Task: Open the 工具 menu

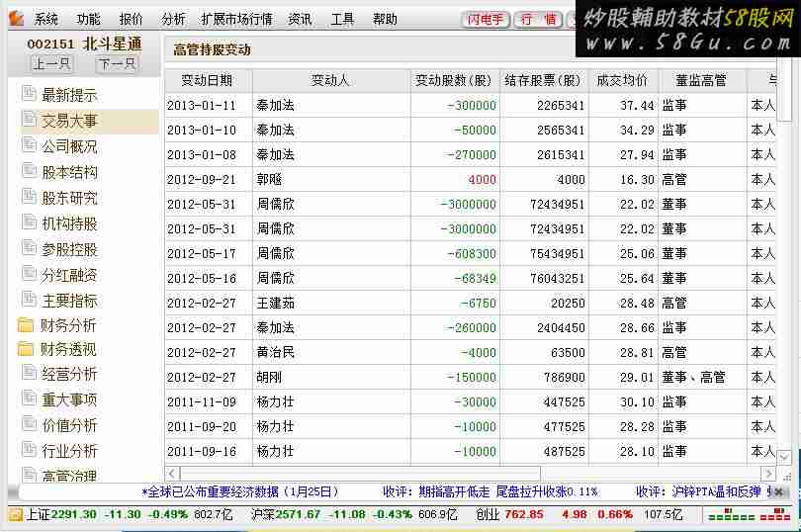Action: (342, 20)
